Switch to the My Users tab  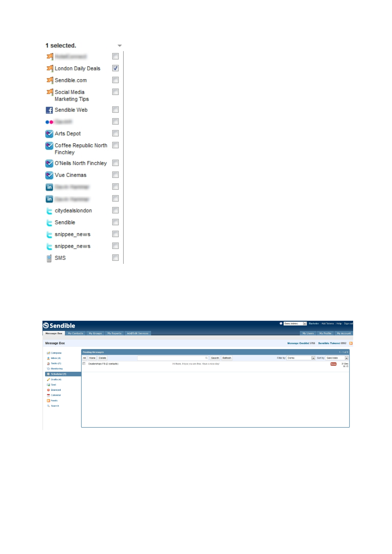pos(308,333)
